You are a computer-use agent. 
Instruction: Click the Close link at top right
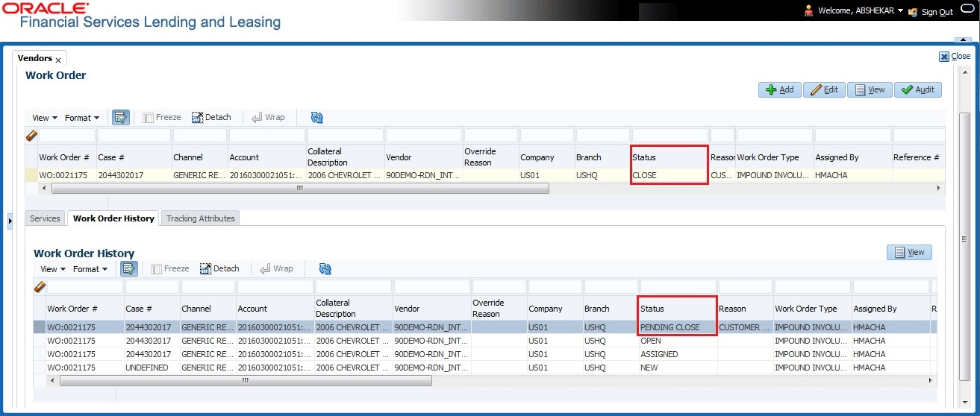[955, 56]
